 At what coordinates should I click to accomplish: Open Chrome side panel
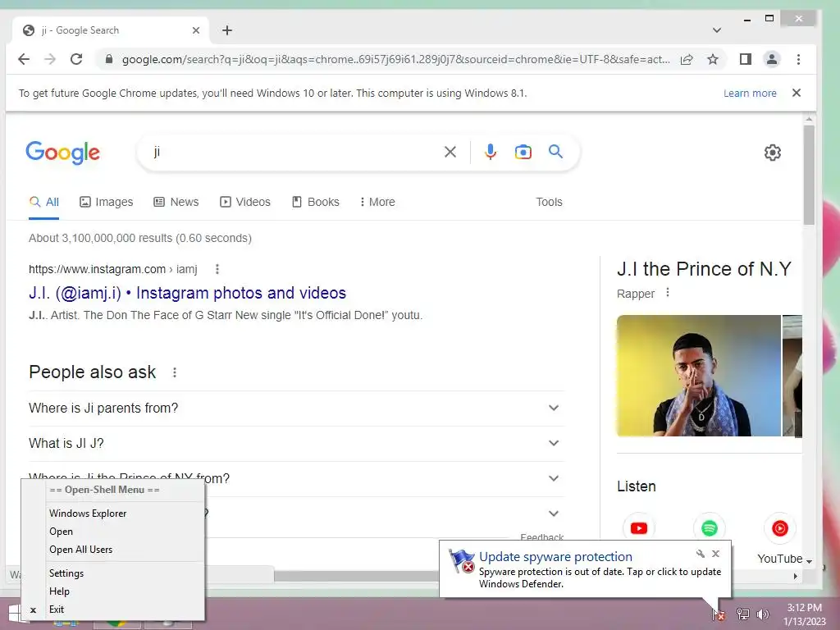745,59
